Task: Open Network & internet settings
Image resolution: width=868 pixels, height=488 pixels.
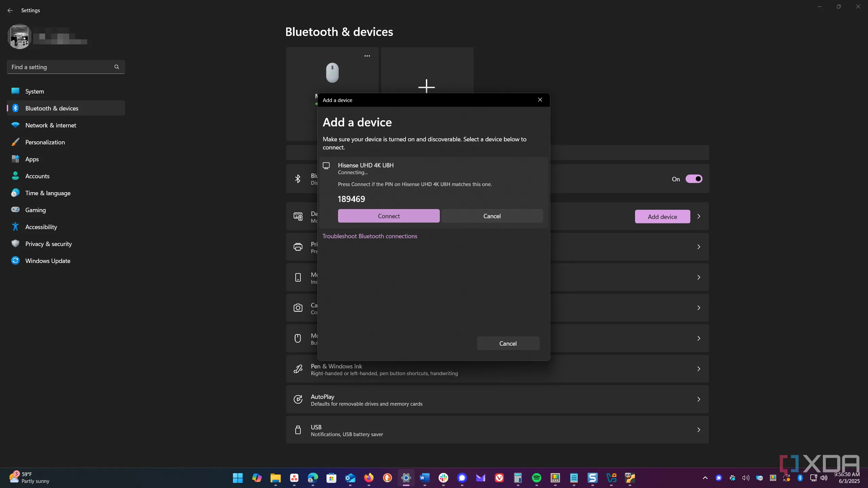Action: pyautogui.click(x=66, y=125)
